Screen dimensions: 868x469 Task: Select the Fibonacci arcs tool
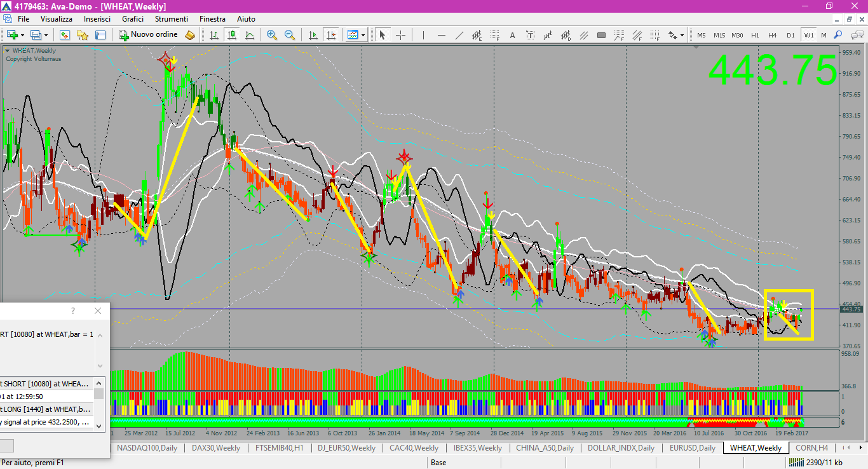click(x=619, y=35)
